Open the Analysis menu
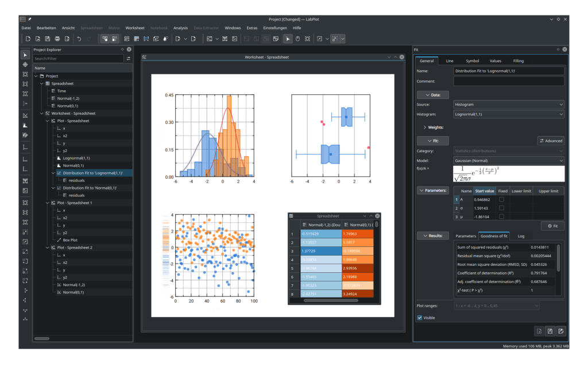This screenshot has width=588, height=371. pos(180,27)
